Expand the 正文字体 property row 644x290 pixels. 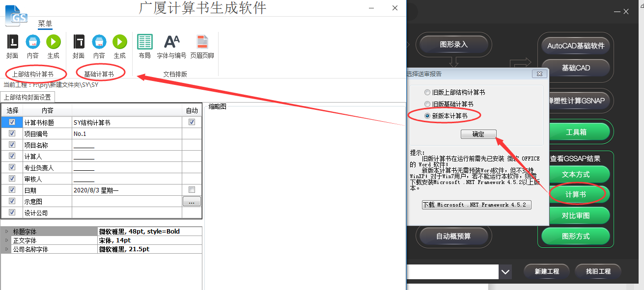pyautogui.click(x=6, y=240)
